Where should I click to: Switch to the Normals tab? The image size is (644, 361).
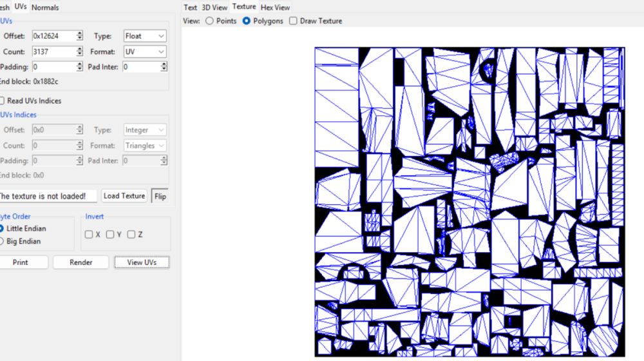(x=45, y=7)
